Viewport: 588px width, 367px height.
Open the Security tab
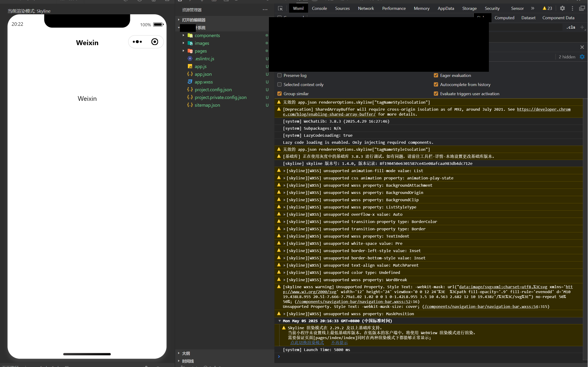coord(492,8)
